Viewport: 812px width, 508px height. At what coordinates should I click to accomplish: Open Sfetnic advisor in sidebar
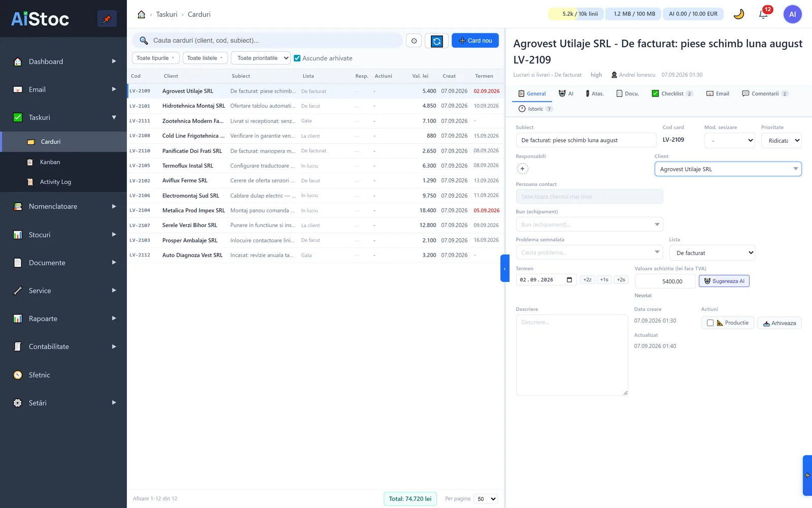point(63,375)
